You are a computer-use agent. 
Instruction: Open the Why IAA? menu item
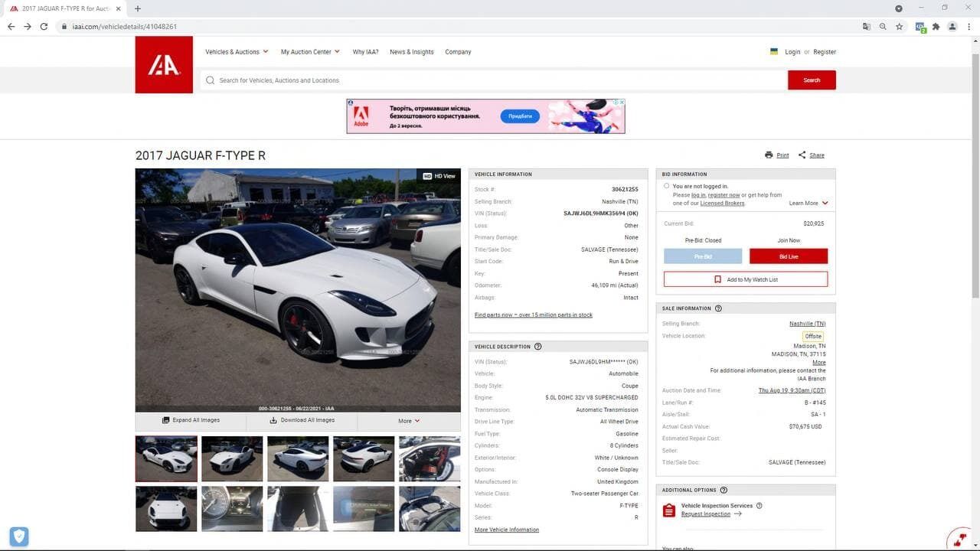(x=365, y=52)
